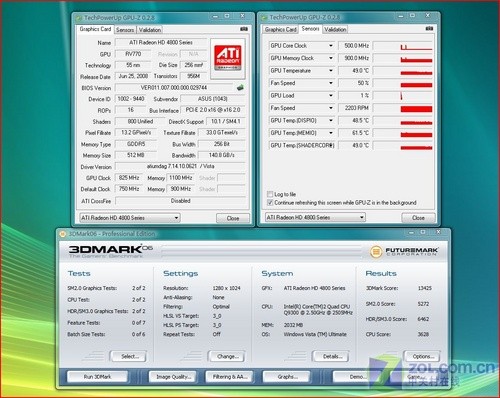The height and width of the screenshot is (398, 500).
Task: Click Change... button under Settings
Action: 228,356
